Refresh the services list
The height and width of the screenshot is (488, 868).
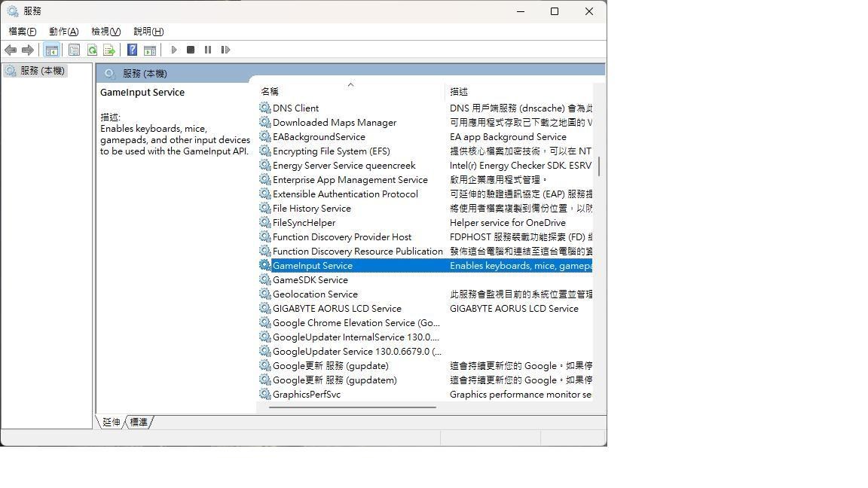pyautogui.click(x=92, y=50)
